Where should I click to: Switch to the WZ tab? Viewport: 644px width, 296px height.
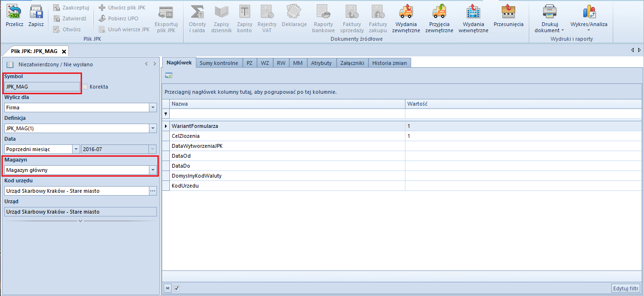tap(265, 63)
